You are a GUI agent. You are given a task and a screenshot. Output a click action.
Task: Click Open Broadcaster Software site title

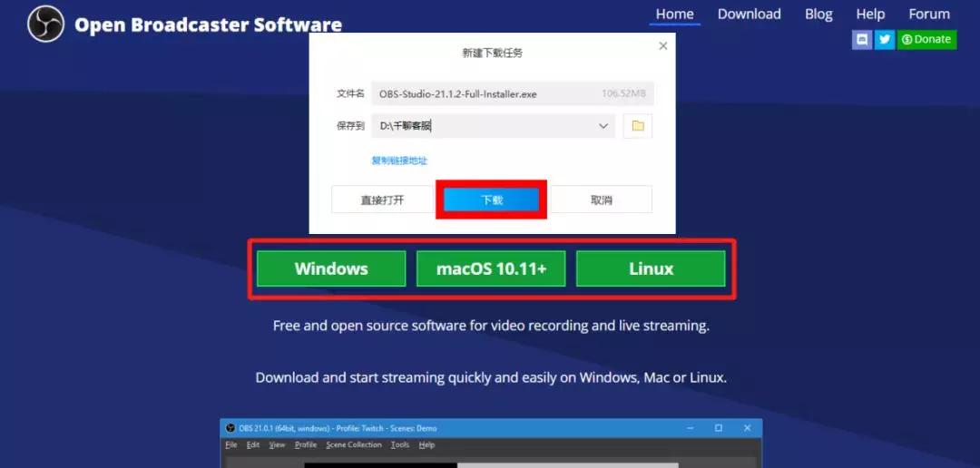click(208, 24)
